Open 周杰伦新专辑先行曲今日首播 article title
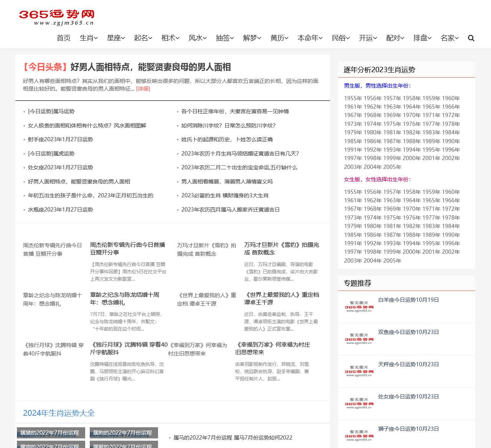Screen dimensions: 491x448 click(x=128, y=248)
